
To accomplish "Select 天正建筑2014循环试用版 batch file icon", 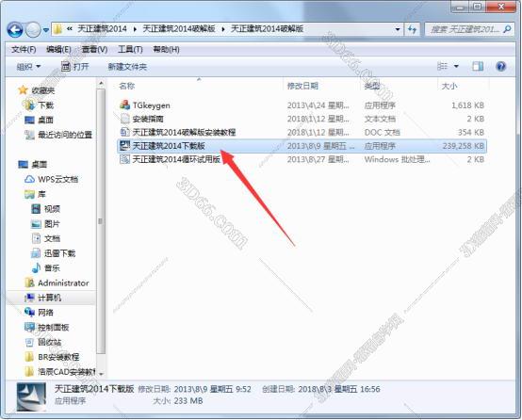I will coord(124,159).
